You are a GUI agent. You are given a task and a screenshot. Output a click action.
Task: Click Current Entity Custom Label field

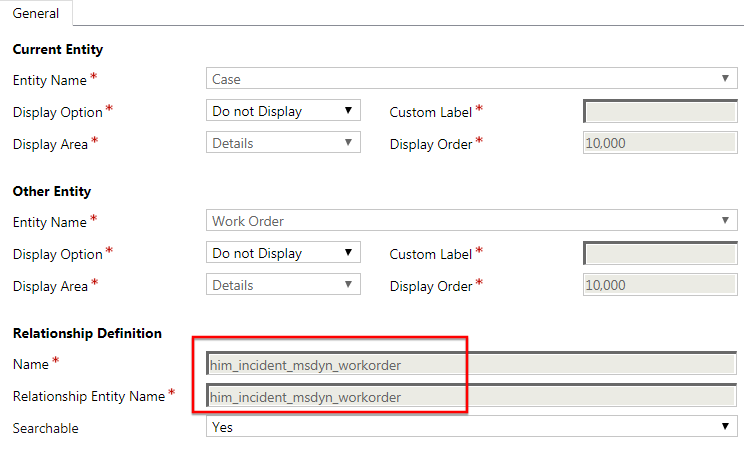[x=660, y=111]
